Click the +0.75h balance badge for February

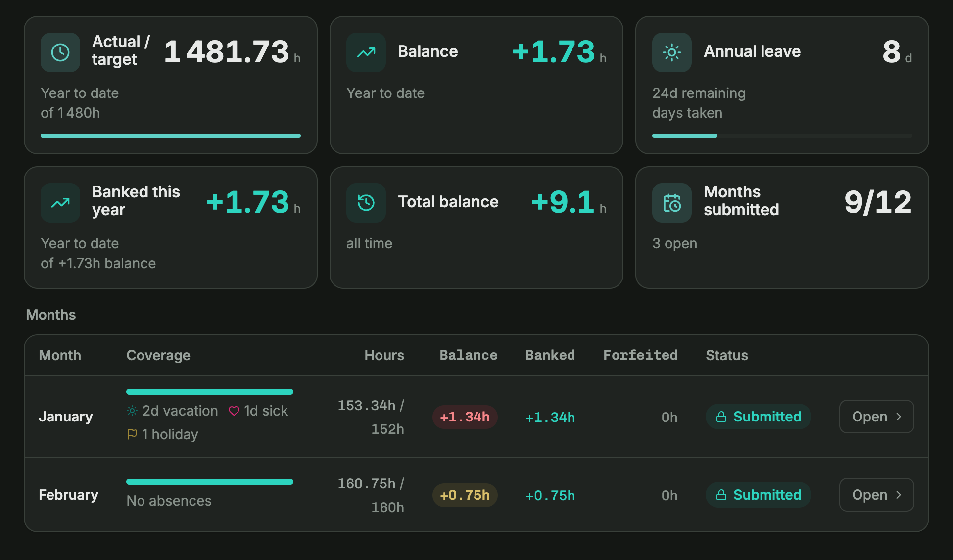pyautogui.click(x=465, y=495)
